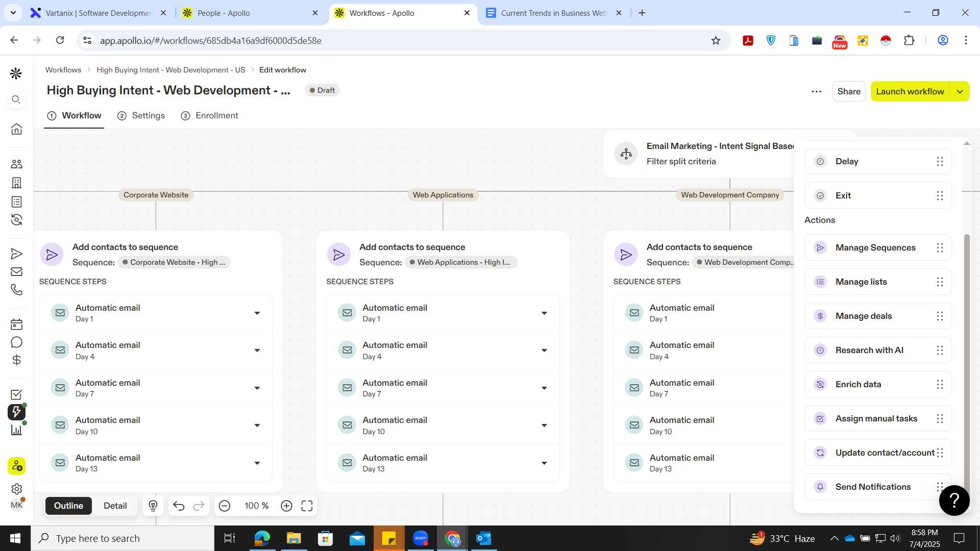Select the Manage Sequences action

coord(878,247)
